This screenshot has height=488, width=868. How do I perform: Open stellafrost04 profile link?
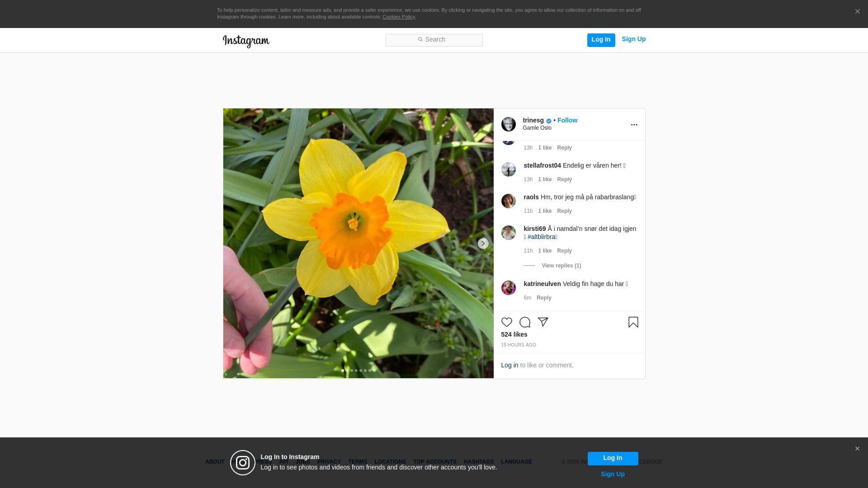point(542,165)
